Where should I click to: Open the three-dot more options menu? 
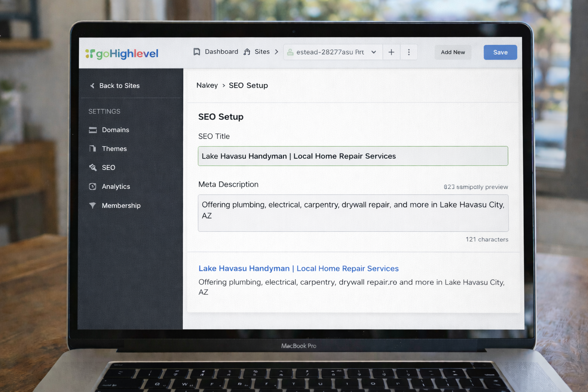coord(409,52)
